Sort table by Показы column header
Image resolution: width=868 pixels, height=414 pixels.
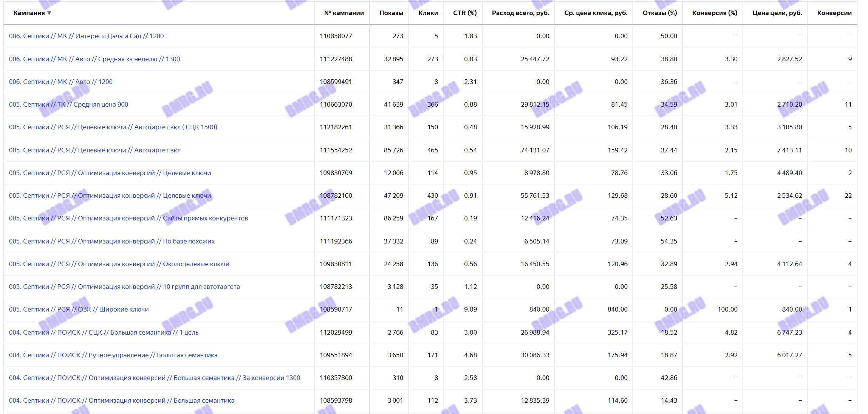391,13
